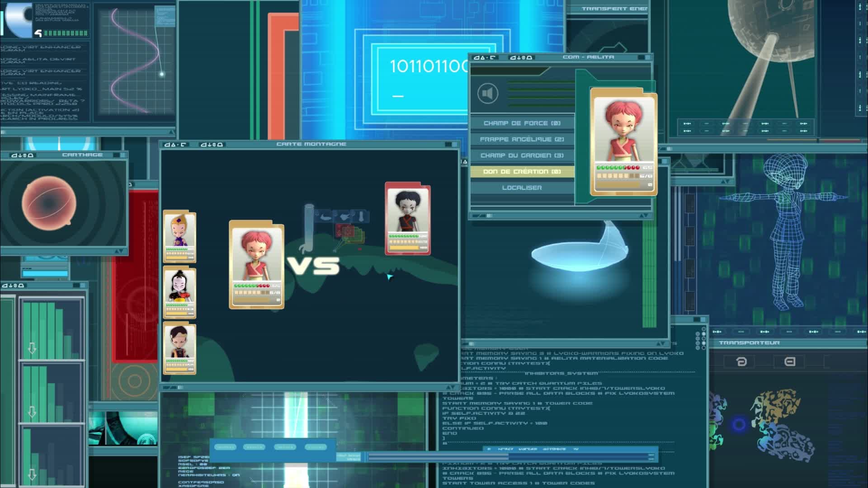Click the tower icon on the mountain map
The width and height of the screenshot is (868, 488).
[309, 228]
